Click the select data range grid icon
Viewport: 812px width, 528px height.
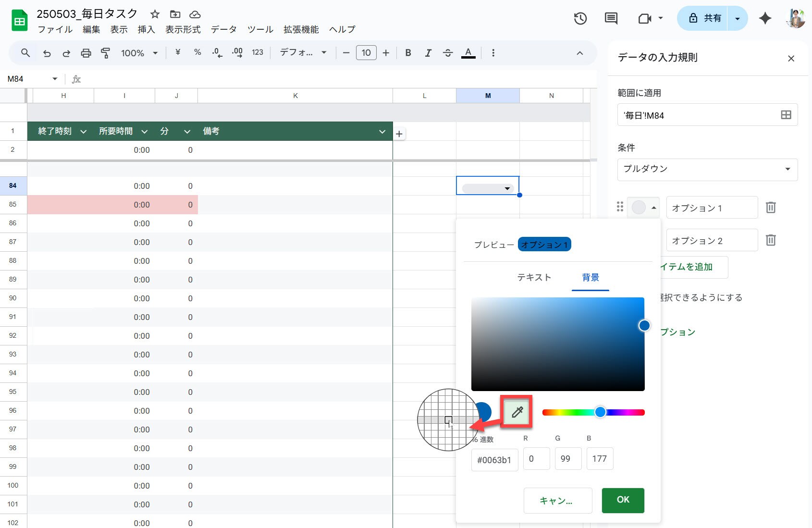click(x=786, y=115)
